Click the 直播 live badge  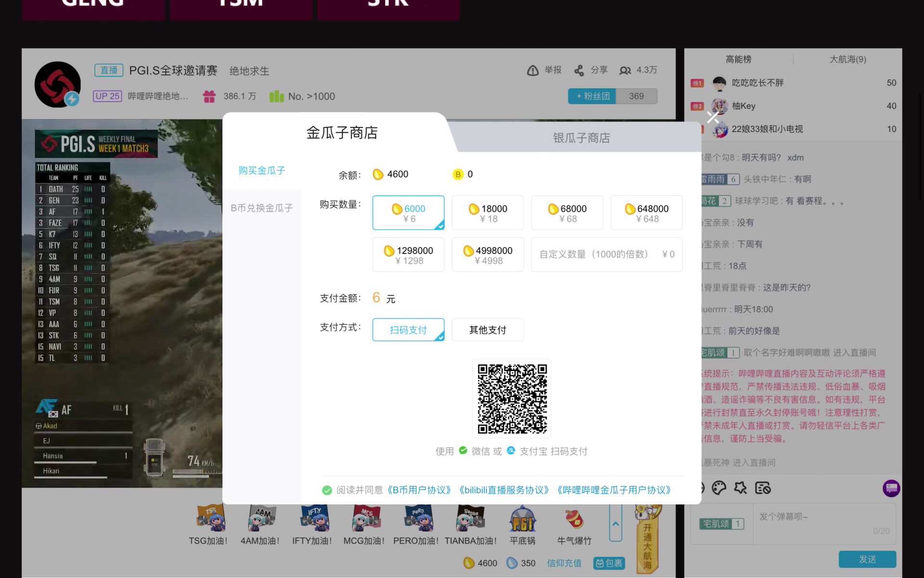109,70
